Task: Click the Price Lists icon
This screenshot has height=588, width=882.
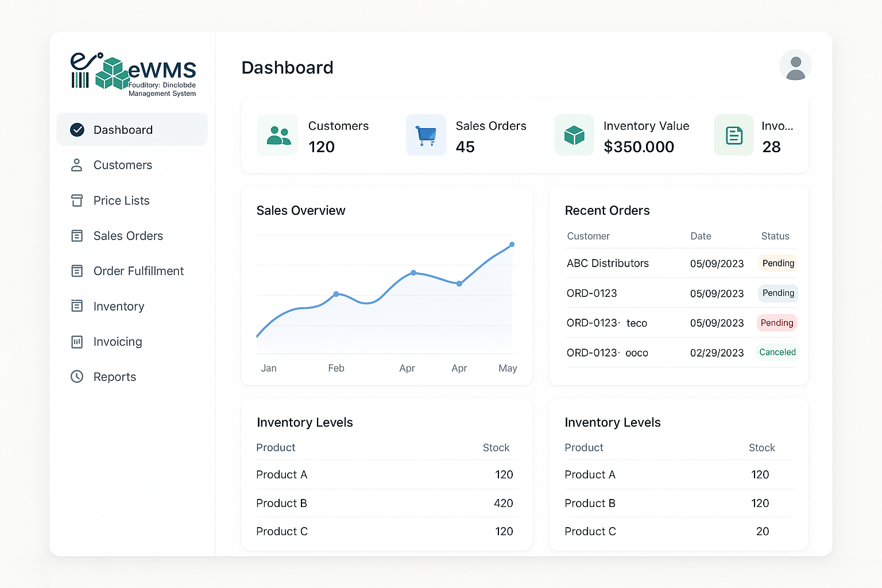Action: 77,200
